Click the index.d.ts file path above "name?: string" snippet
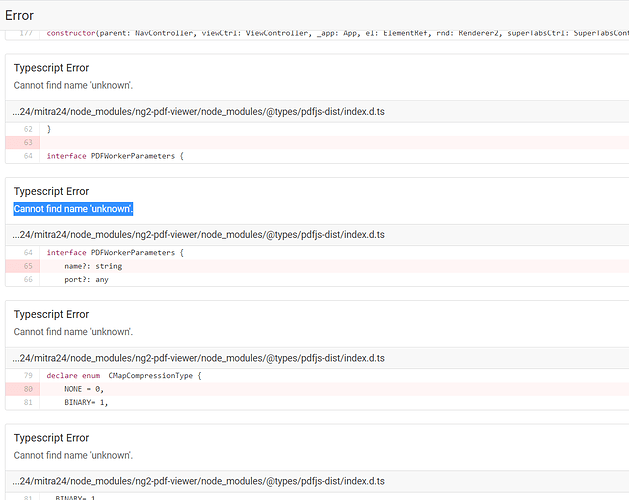The image size is (629, 500). [x=198, y=234]
